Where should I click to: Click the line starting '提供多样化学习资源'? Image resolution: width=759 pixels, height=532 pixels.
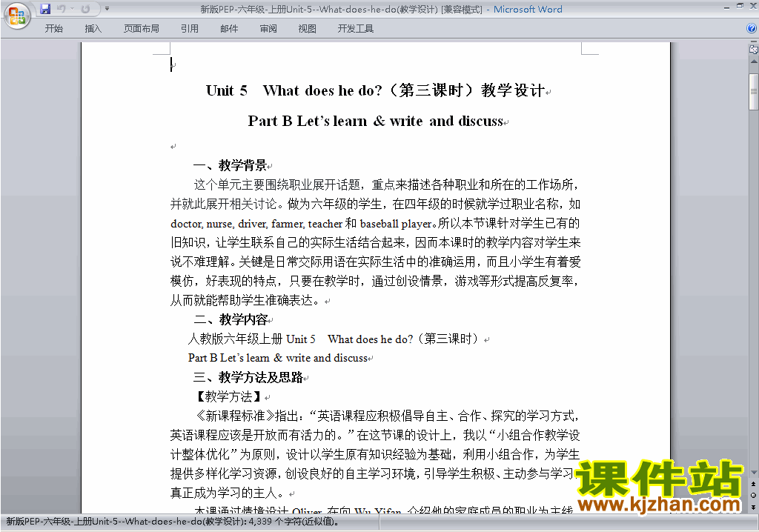(x=372, y=473)
